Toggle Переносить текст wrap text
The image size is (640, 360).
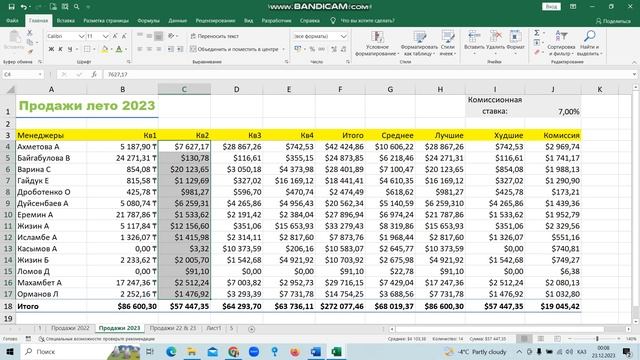(x=214, y=36)
